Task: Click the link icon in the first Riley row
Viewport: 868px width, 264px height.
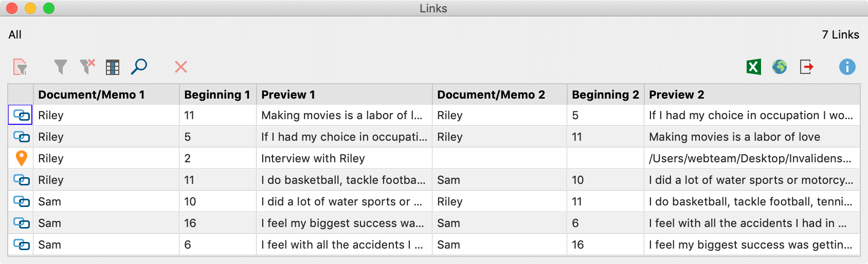Action: (x=21, y=115)
